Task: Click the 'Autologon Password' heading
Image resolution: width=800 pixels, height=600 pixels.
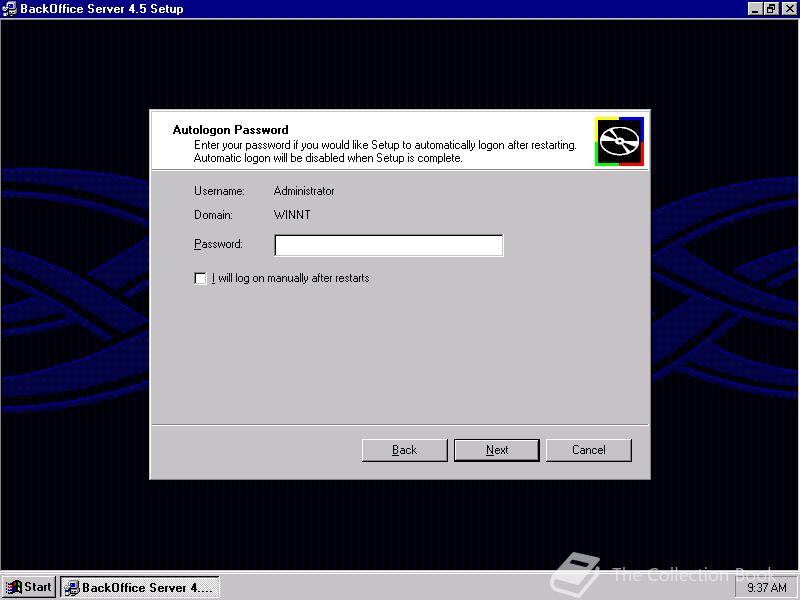Action: click(x=231, y=130)
